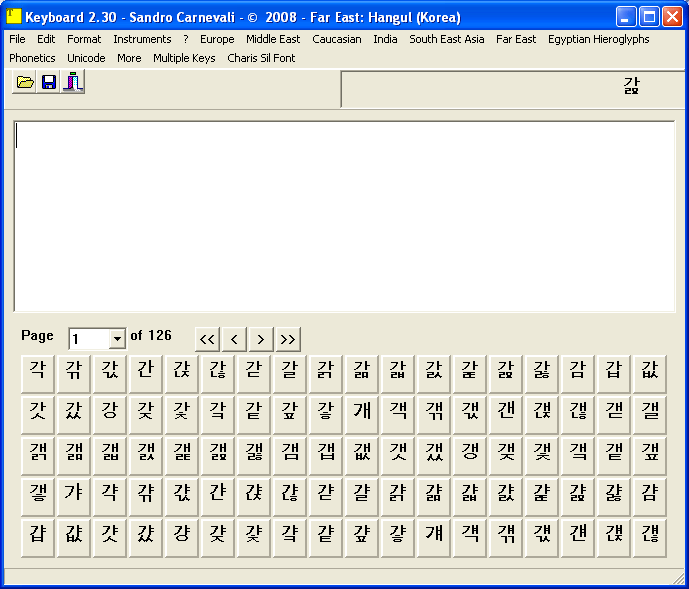Screen dimensions: 689x589
Task: Insert the 간 character key
Action: point(145,374)
